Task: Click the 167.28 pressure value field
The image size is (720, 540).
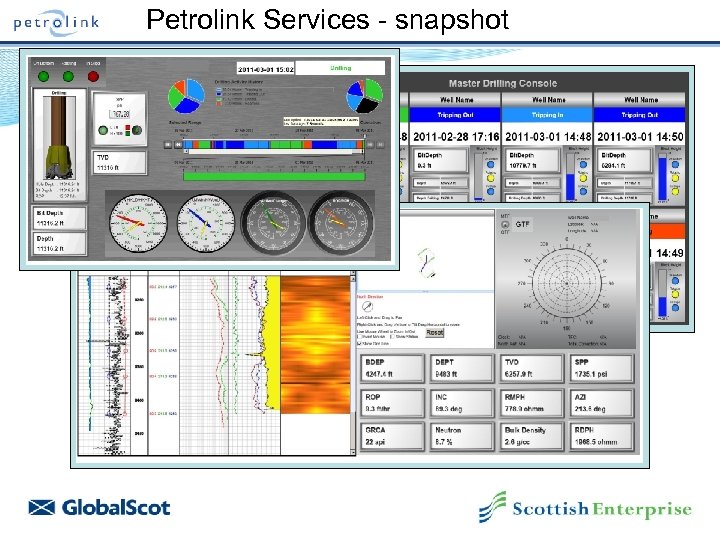Action: 119,113
